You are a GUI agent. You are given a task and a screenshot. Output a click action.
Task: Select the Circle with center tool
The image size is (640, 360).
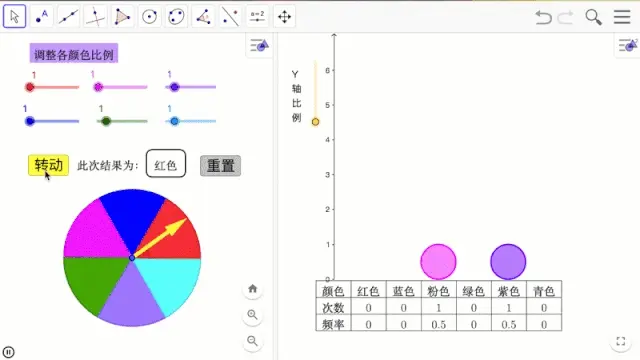click(149, 16)
